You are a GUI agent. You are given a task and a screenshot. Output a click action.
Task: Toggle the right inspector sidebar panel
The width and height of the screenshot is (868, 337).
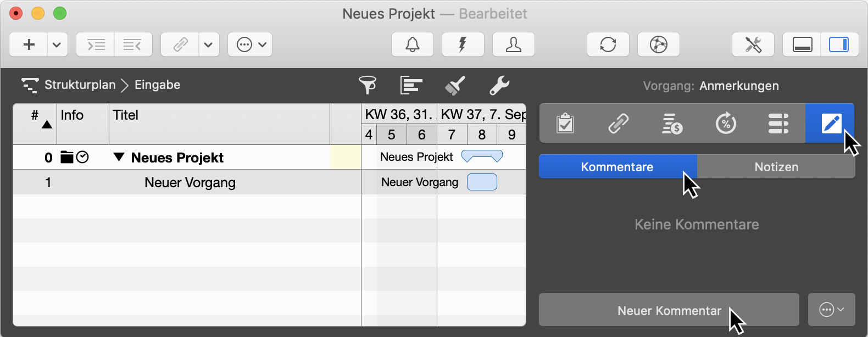838,44
